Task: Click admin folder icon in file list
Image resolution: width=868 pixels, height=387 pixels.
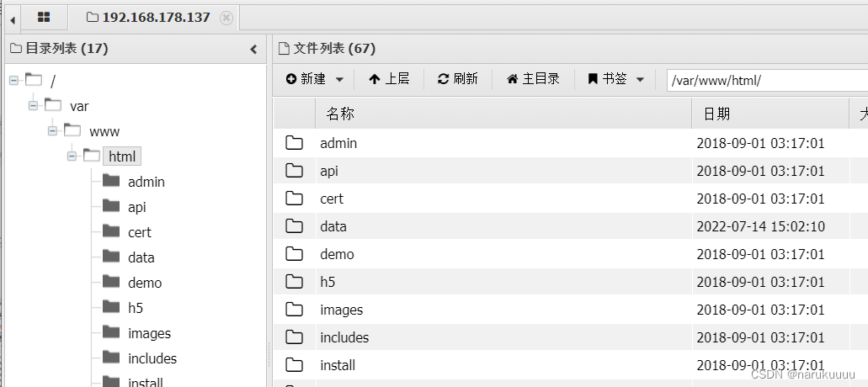Action: 294,143
